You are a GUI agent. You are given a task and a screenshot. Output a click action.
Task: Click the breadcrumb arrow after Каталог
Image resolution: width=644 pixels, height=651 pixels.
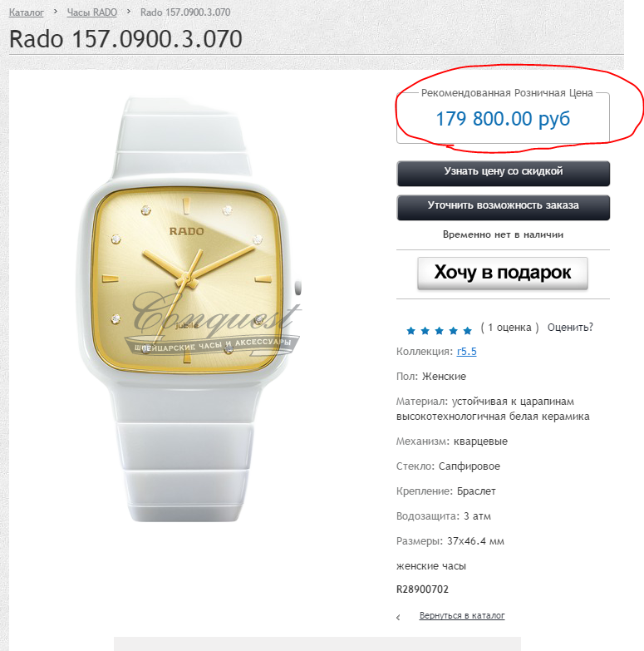[x=56, y=12]
